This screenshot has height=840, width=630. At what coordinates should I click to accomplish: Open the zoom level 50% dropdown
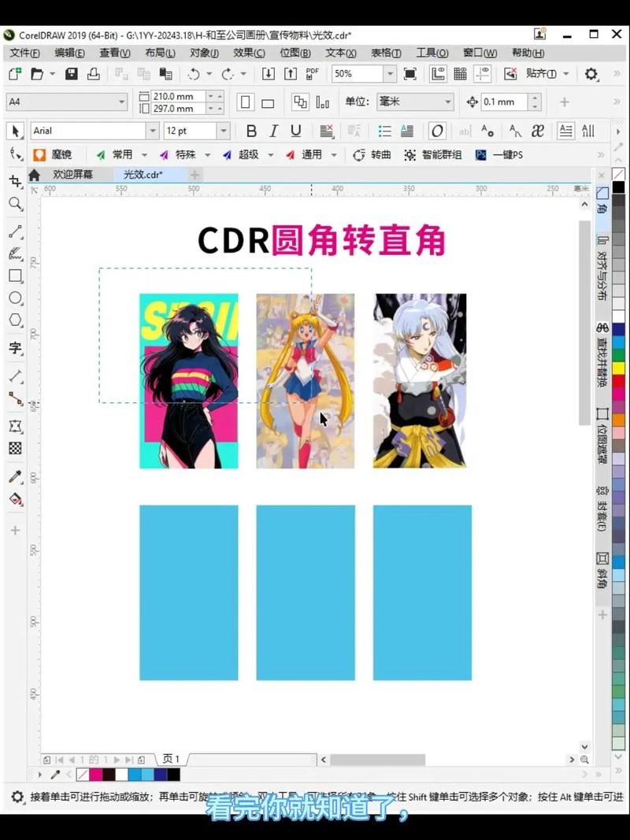coord(388,73)
